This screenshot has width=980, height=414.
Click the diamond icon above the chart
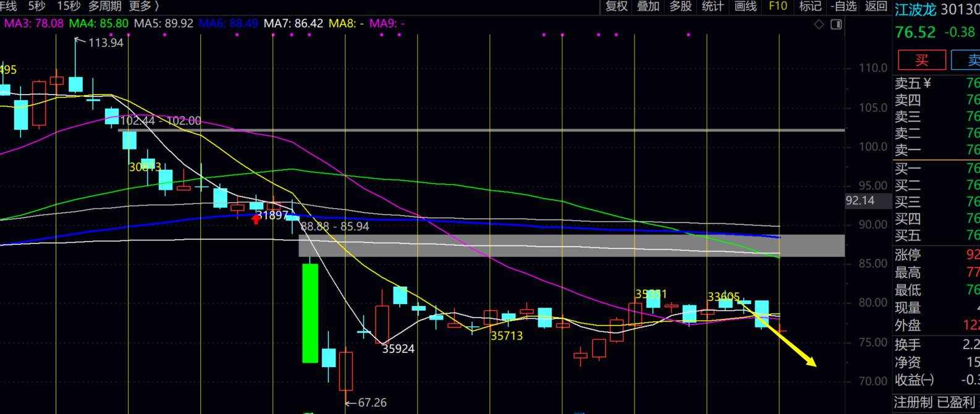tap(819, 24)
